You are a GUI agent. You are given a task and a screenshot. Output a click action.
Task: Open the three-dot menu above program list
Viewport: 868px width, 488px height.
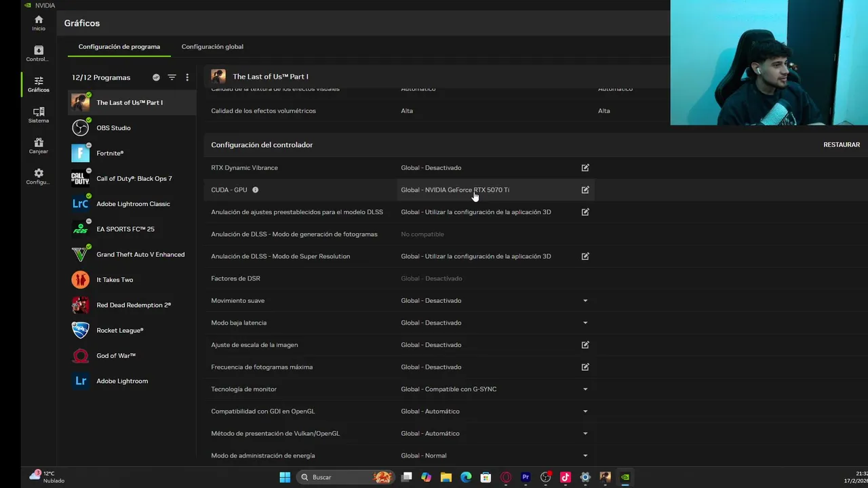click(x=187, y=77)
